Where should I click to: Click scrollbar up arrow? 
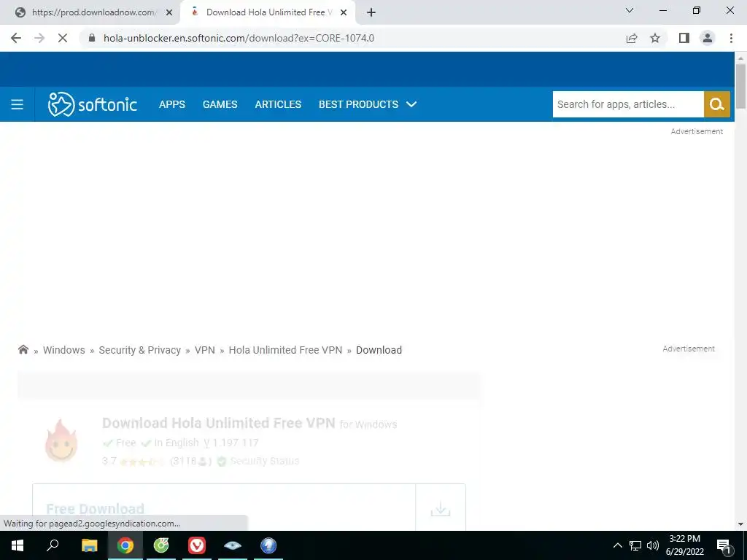[x=740, y=58]
